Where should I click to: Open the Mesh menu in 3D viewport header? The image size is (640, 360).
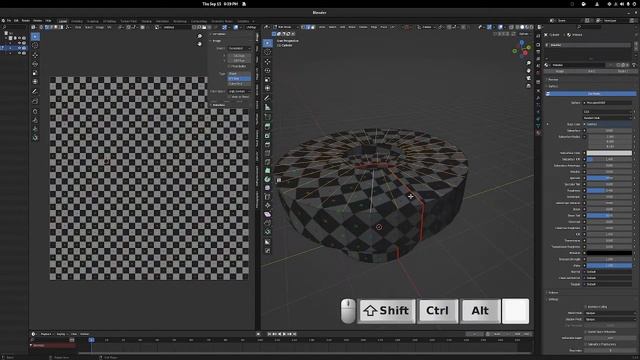coord(352,27)
